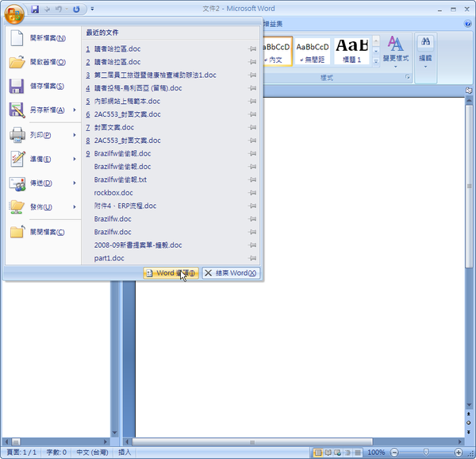Click the 傳送(D) envelope icon
Image resolution: width=476 pixels, height=459 pixels.
pos(17,183)
